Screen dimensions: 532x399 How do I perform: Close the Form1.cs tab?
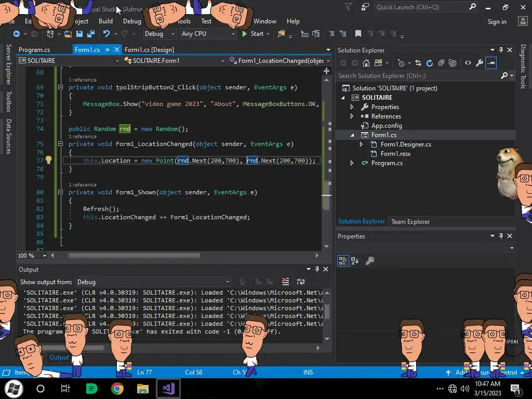coord(117,49)
